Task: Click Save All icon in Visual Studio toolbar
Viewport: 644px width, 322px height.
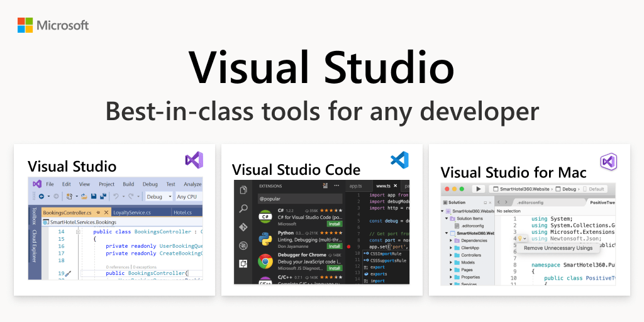Action: [103, 196]
